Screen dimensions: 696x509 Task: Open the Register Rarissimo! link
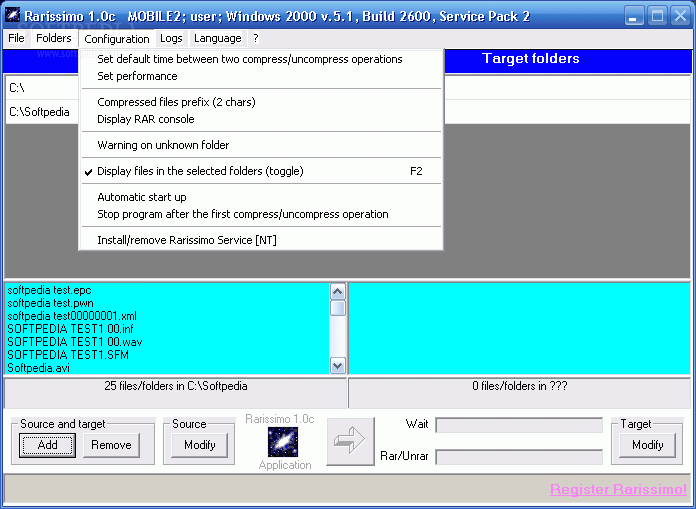click(618, 489)
